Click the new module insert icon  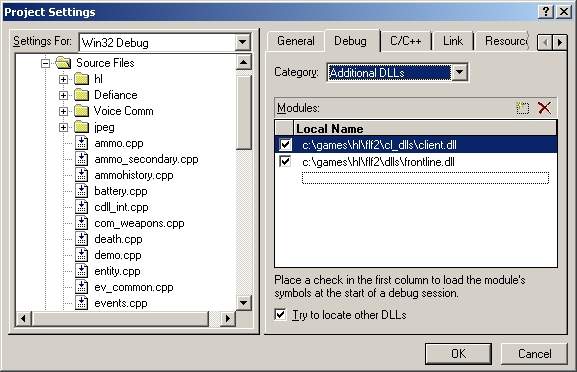[523, 108]
